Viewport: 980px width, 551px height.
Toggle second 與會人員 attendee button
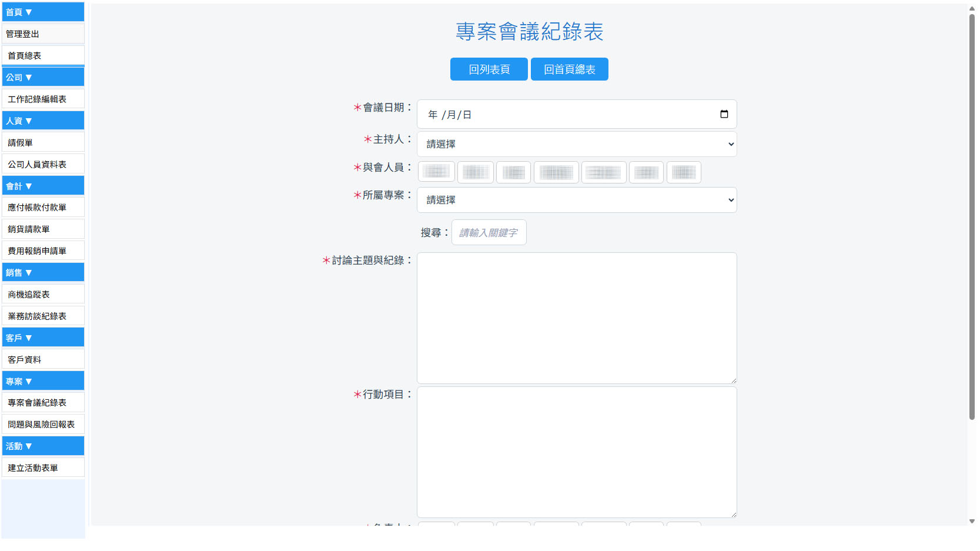click(x=476, y=172)
